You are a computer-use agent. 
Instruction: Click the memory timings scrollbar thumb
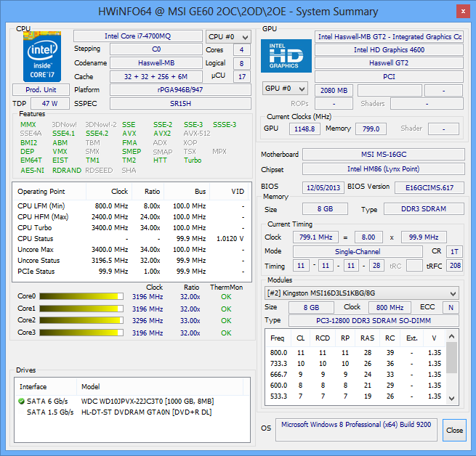pyautogui.click(x=452, y=357)
